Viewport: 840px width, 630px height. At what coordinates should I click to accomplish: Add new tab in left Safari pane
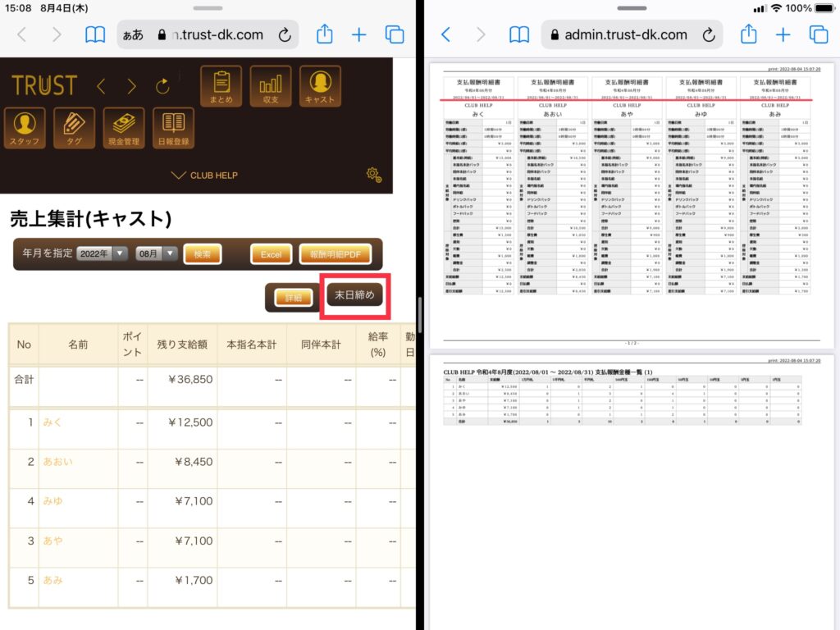[359, 34]
